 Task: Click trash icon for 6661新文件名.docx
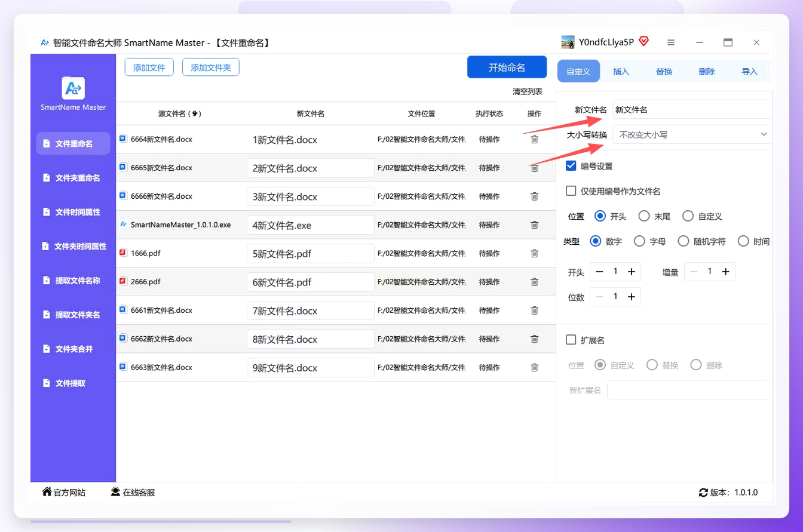(x=534, y=310)
